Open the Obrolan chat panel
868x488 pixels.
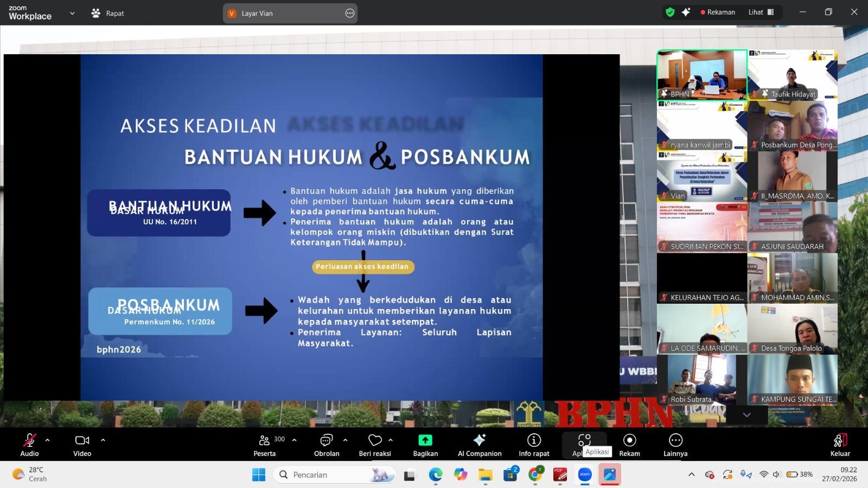(326, 445)
